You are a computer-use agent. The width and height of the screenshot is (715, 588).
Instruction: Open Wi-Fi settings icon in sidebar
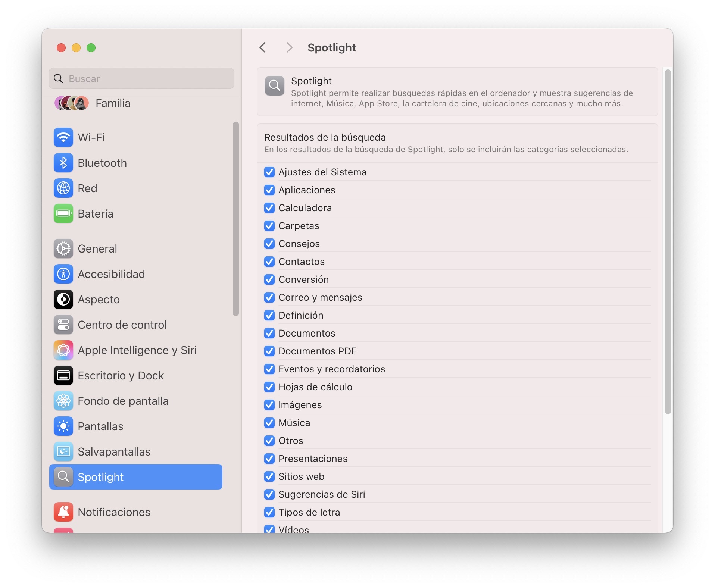63,137
